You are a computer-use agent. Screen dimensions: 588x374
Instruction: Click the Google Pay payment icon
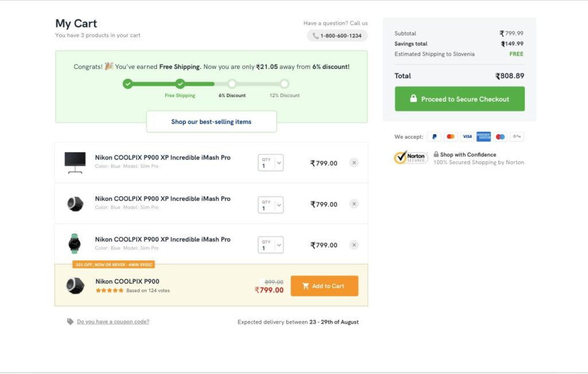point(517,137)
